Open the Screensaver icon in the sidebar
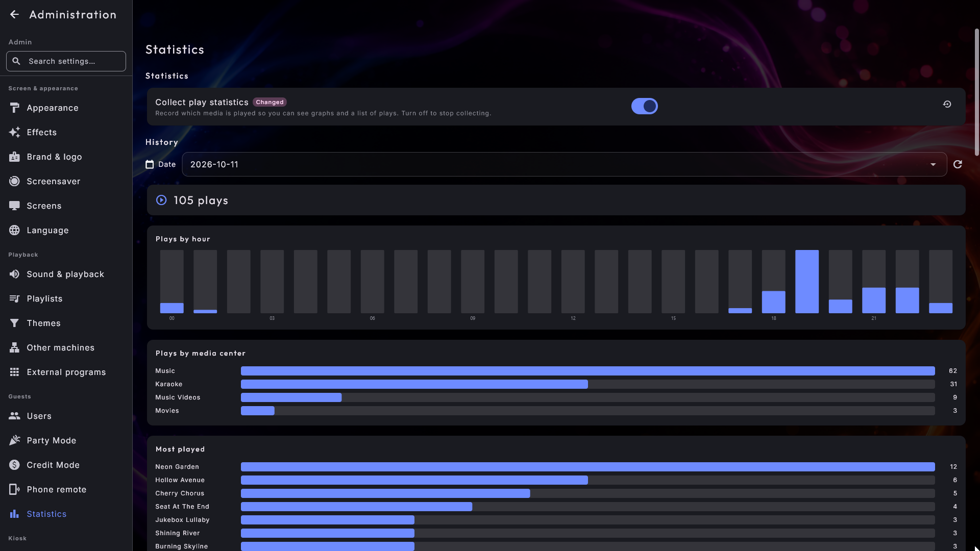The height and width of the screenshot is (551, 980). (14, 181)
